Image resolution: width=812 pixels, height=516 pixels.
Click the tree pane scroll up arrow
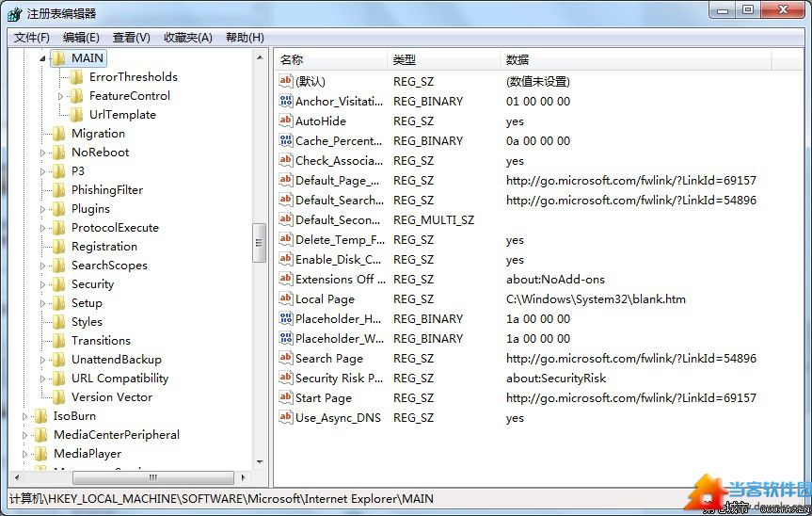(260, 57)
